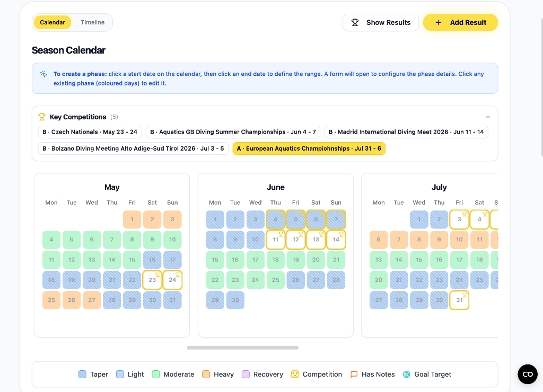Click May 31 taper day
The image size is (543, 392).
coord(172,300)
